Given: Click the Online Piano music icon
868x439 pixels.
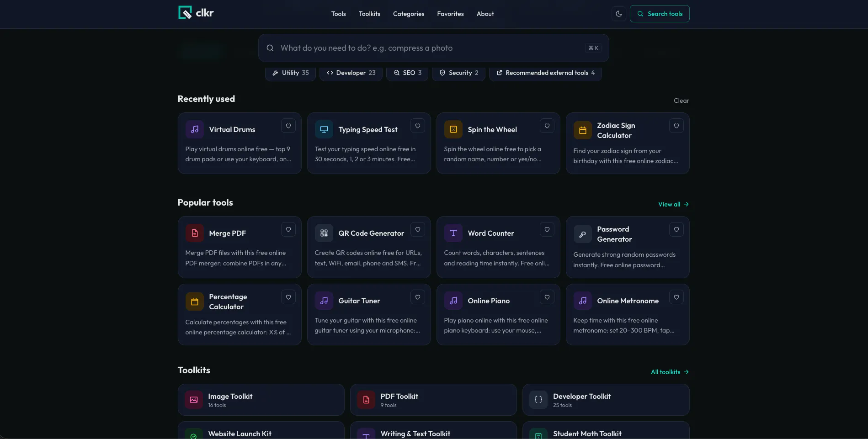Looking at the screenshot, I should pyautogui.click(x=453, y=301).
